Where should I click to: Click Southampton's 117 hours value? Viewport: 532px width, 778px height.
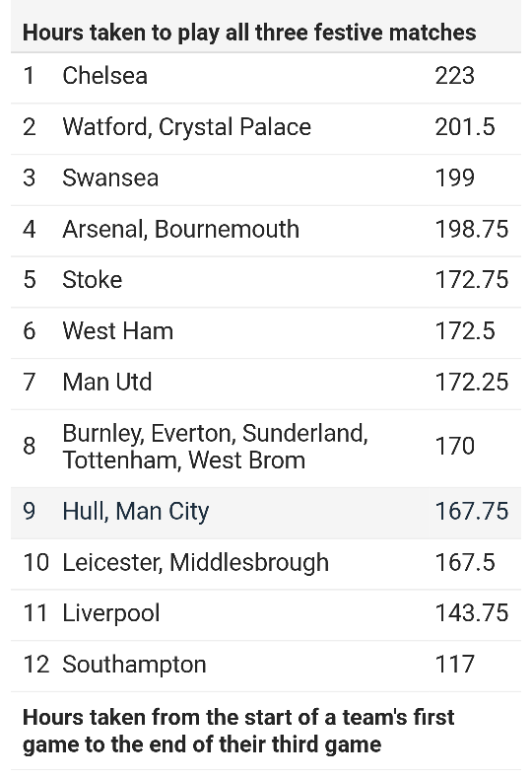coord(454,665)
